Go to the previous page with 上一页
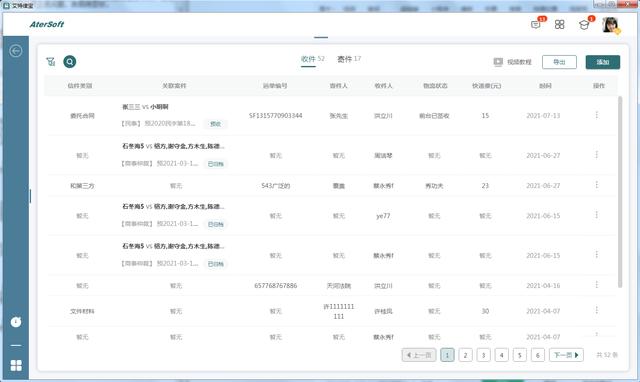This screenshot has width=640, height=382. pyautogui.click(x=419, y=355)
